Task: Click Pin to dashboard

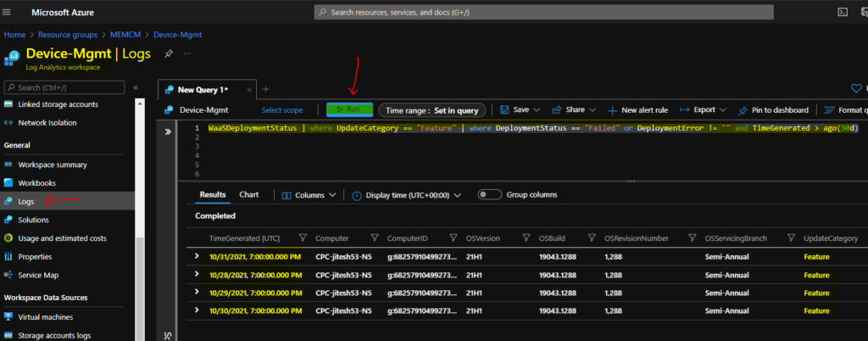Action: tap(773, 110)
